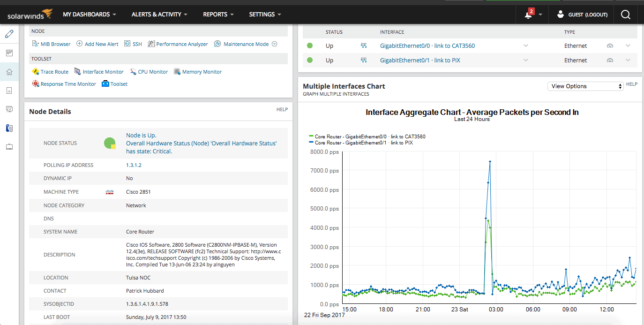Click the bar chart icon in sidebar
Image resolution: width=644 pixels, height=325 pixels.
point(9,91)
